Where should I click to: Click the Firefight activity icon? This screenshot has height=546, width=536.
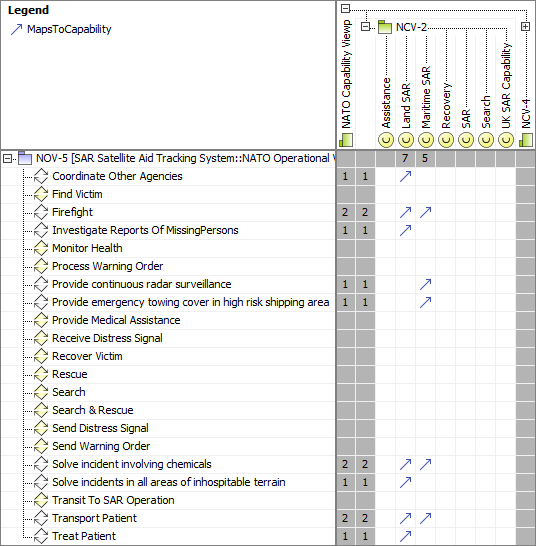[41, 212]
